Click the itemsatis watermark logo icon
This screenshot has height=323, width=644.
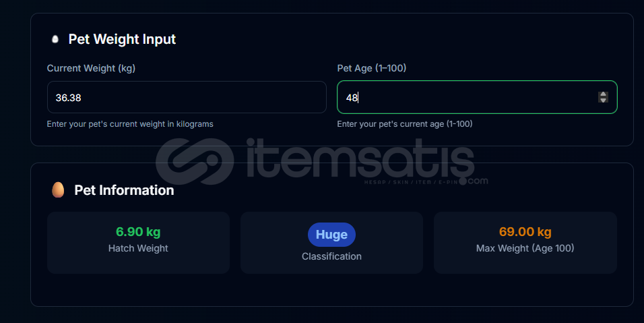point(195,161)
